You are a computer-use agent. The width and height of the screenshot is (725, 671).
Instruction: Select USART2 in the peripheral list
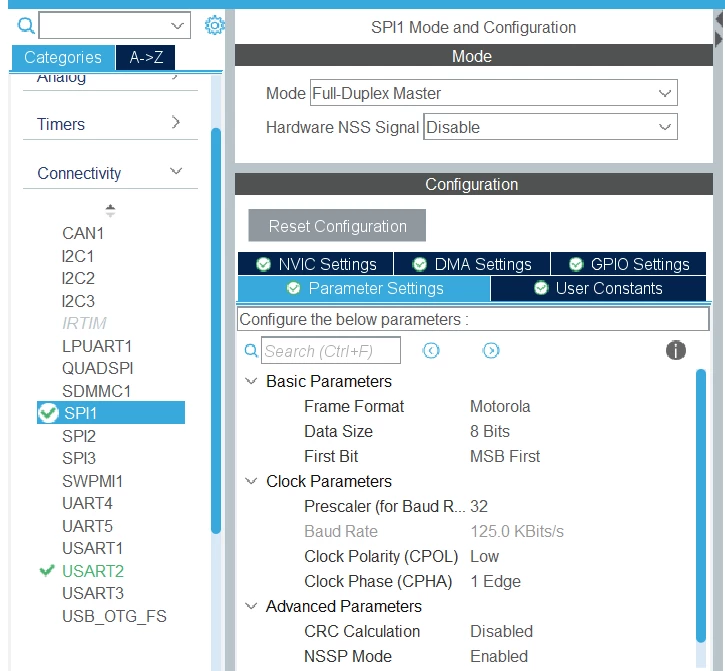pyautogui.click(x=93, y=571)
